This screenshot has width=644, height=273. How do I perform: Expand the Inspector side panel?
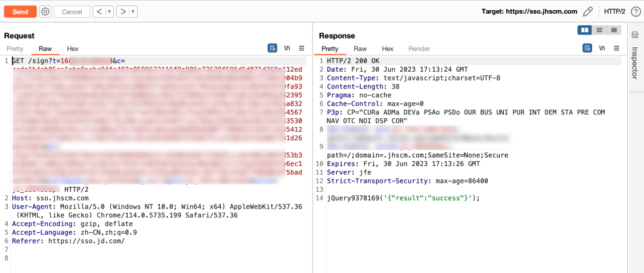point(635,62)
